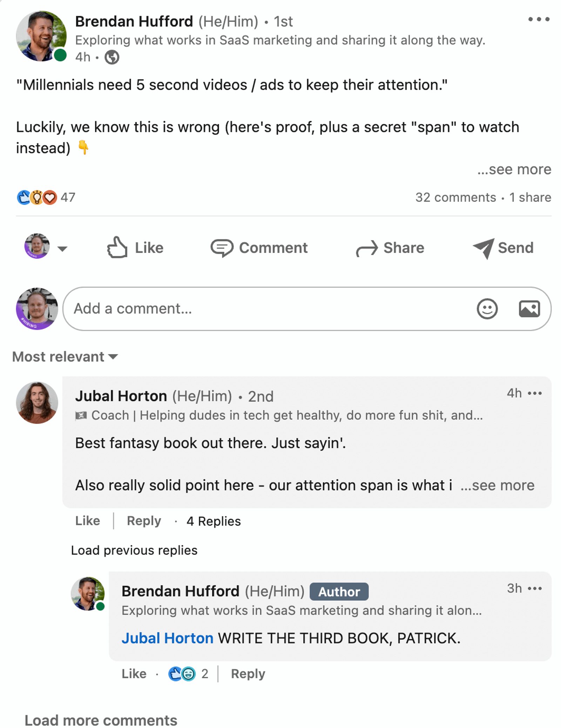
Task: Open the react-as profile switcher dropdown
Action: 62,249
